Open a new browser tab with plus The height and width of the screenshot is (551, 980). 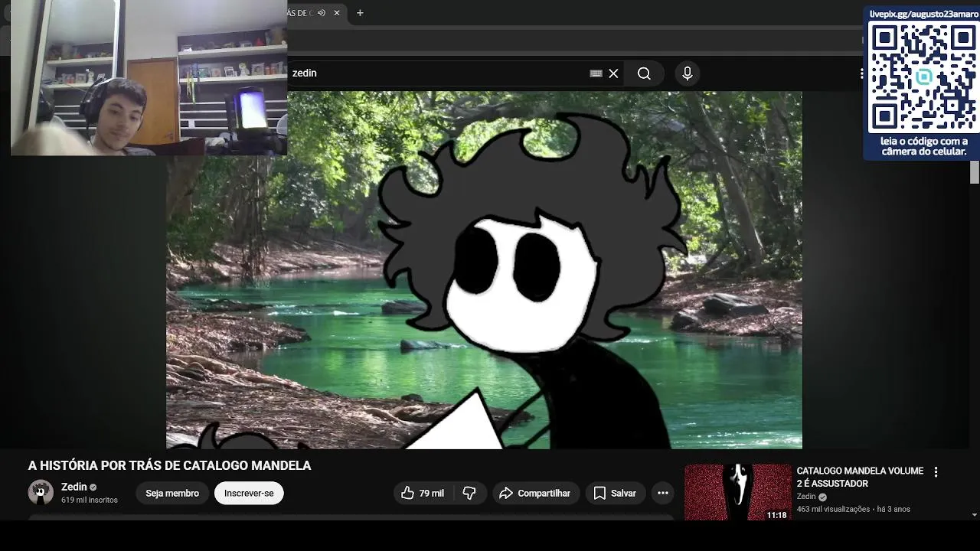click(x=360, y=13)
